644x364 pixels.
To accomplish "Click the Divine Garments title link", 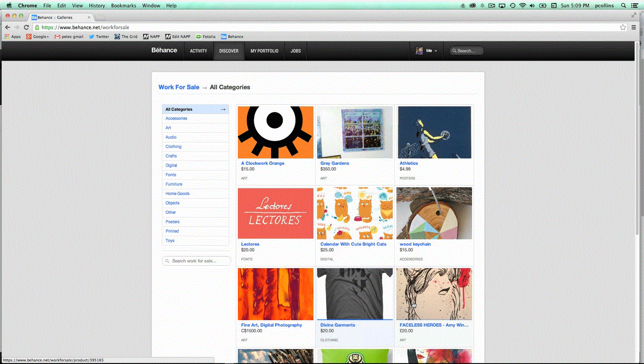I will click(x=338, y=325).
